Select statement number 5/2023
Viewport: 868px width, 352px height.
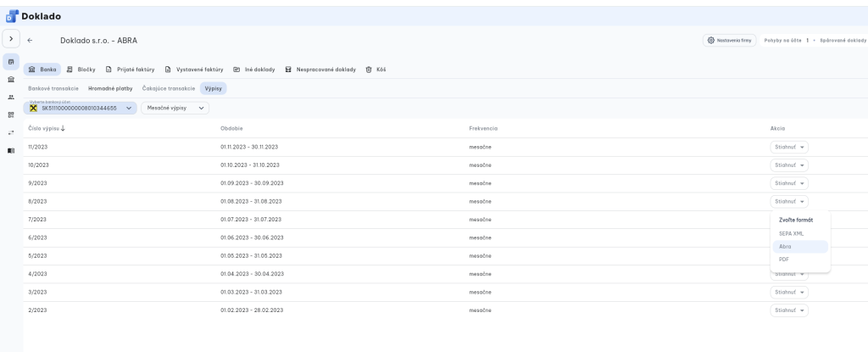click(37, 255)
